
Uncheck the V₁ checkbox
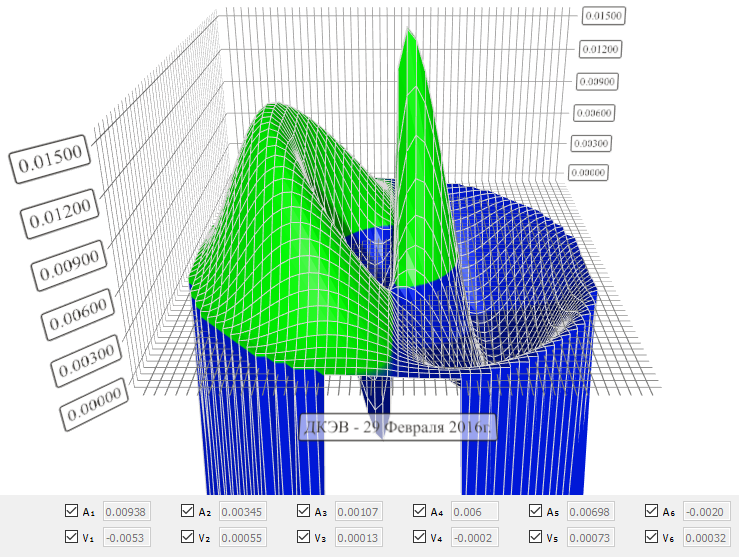(71, 536)
